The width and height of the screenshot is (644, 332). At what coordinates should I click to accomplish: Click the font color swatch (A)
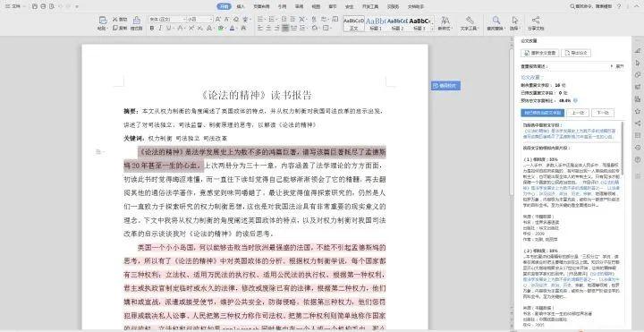point(232,28)
